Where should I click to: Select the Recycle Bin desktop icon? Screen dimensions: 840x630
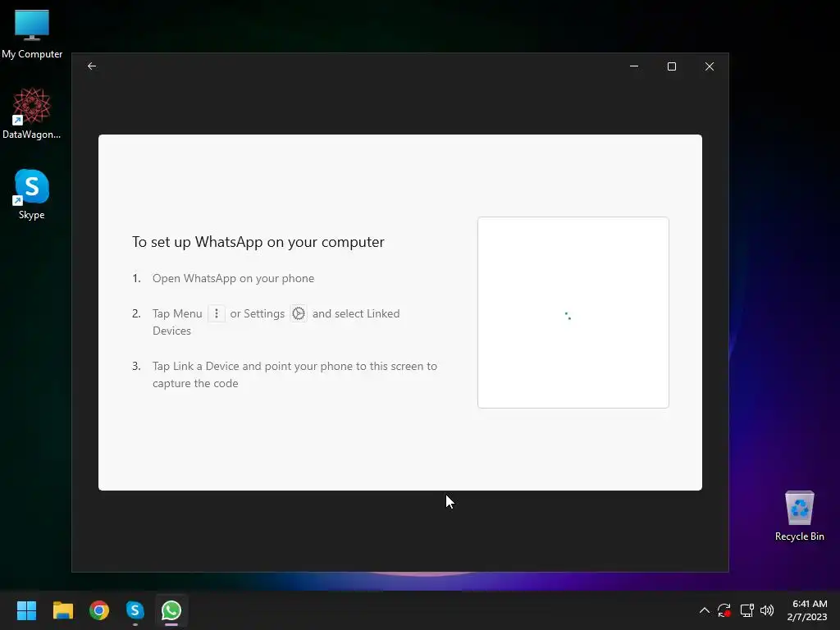[799, 516]
